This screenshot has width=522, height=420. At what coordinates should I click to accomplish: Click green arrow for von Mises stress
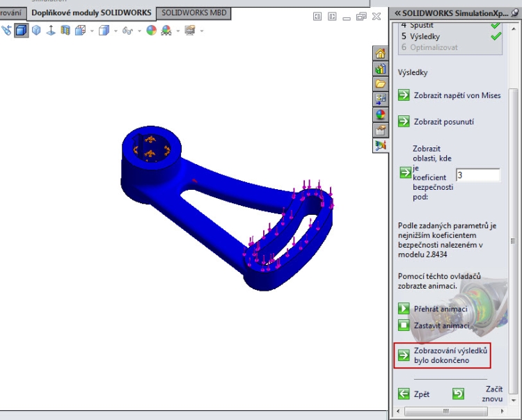click(x=404, y=95)
